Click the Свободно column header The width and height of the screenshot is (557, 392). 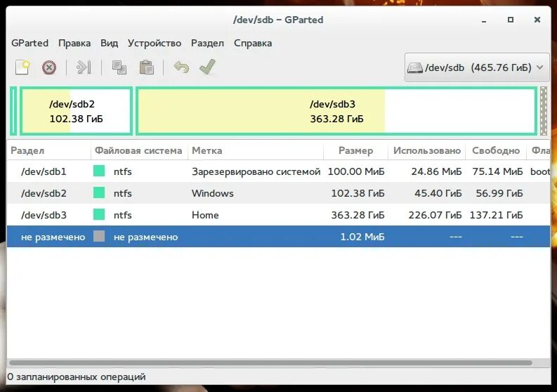[496, 150]
